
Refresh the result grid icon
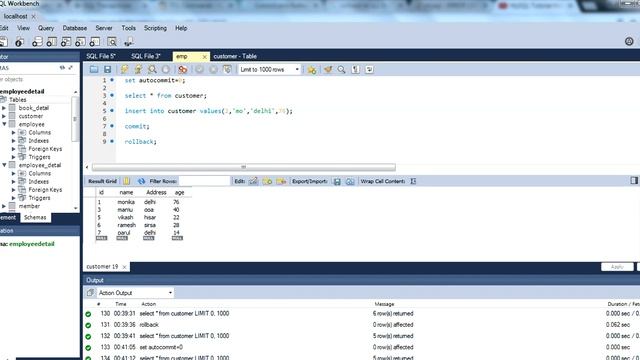click(141, 181)
